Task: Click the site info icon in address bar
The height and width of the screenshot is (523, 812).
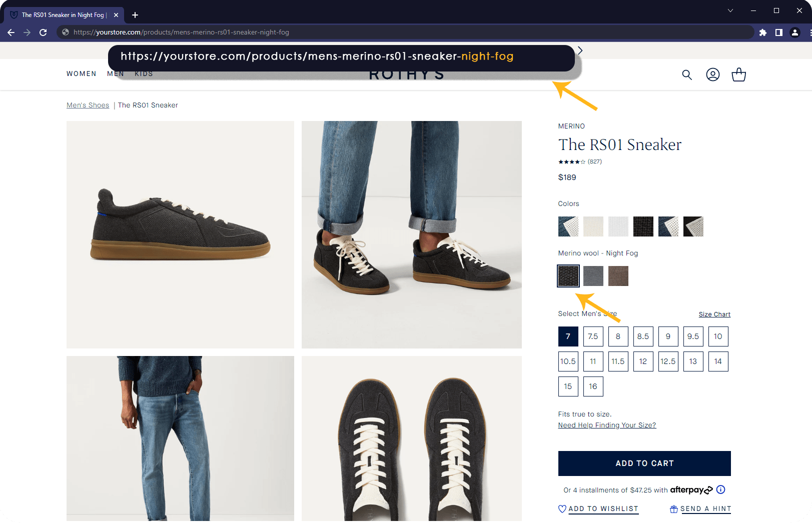Action: click(66, 32)
